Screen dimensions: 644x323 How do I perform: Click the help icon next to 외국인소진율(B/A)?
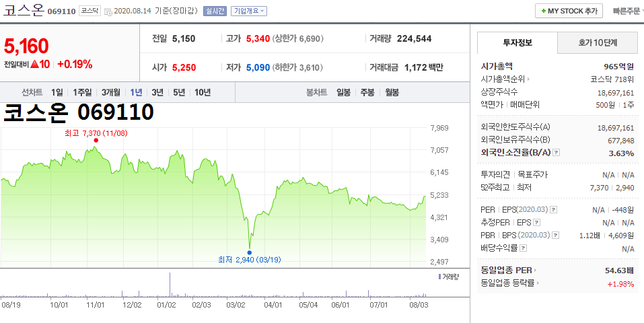tap(556, 153)
